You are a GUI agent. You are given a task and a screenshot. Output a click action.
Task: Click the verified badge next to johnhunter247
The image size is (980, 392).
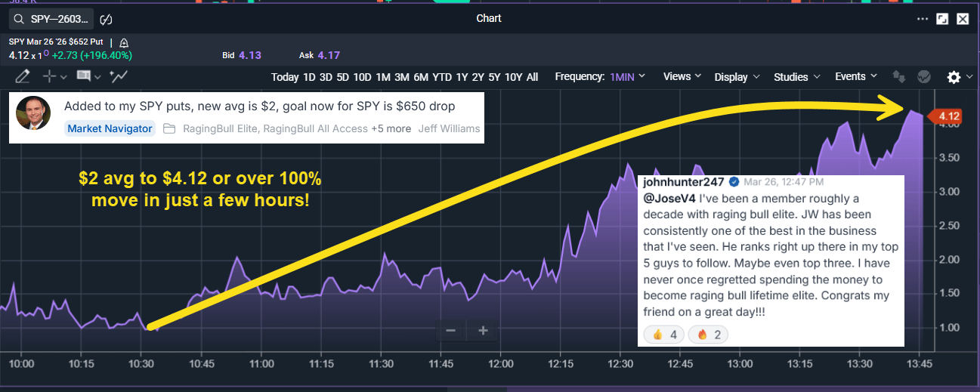click(734, 182)
